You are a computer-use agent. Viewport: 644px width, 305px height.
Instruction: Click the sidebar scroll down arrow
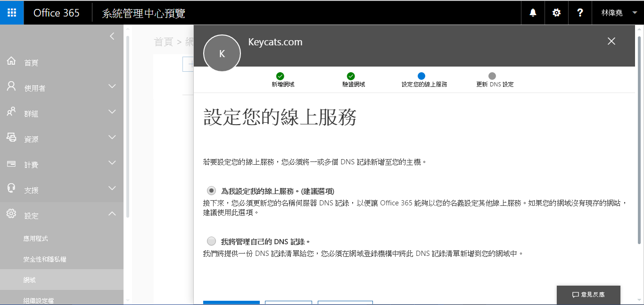click(x=127, y=300)
